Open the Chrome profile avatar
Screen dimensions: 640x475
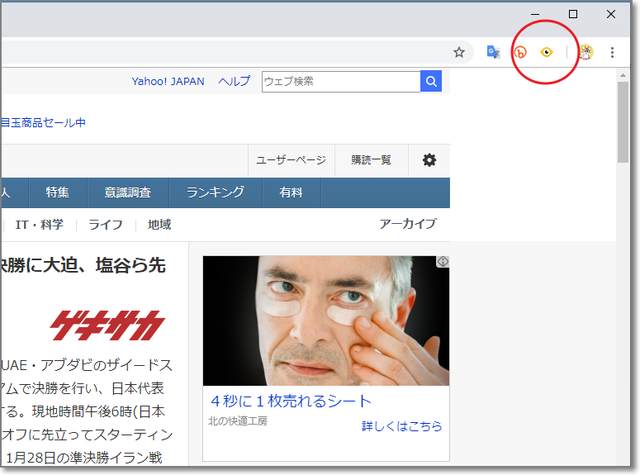[x=587, y=52]
